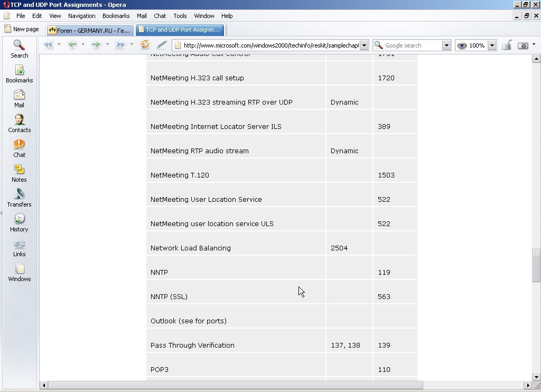Click the New page button

click(21, 29)
